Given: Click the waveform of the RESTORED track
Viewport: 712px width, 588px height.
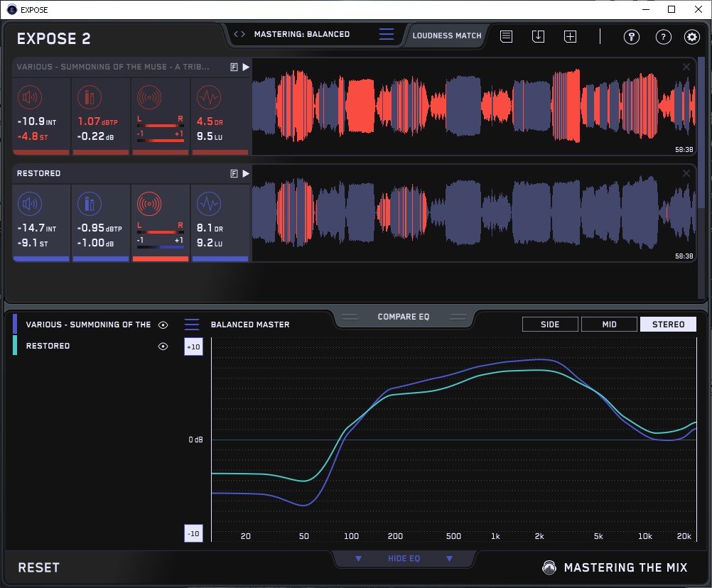Looking at the screenshot, I should pyautogui.click(x=474, y=214).
